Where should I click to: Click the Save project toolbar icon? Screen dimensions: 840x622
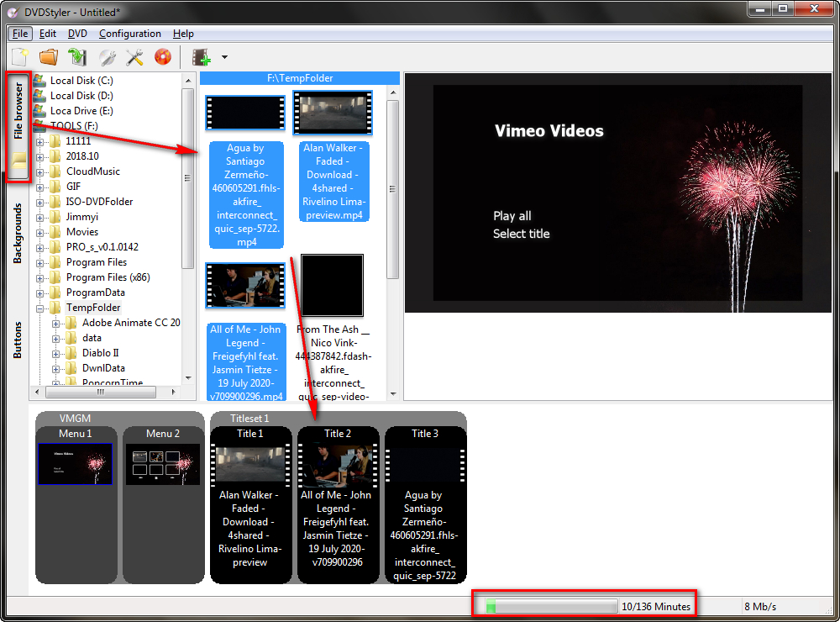click(76, 57)
